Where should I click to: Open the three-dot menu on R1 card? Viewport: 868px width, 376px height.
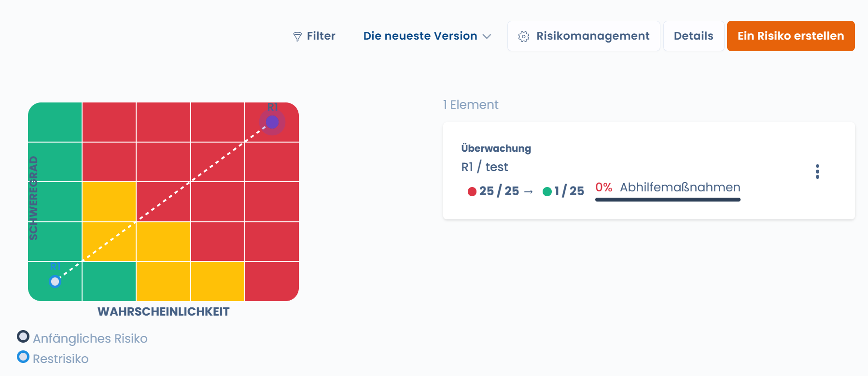pyautogui.click(x=817, y=172)
